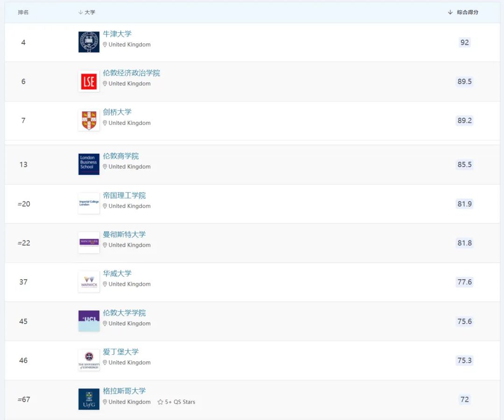The width and height of the screenshot is (504, 420).
Task: Click United Kingdom under 牛津大学
Action: 130,45
